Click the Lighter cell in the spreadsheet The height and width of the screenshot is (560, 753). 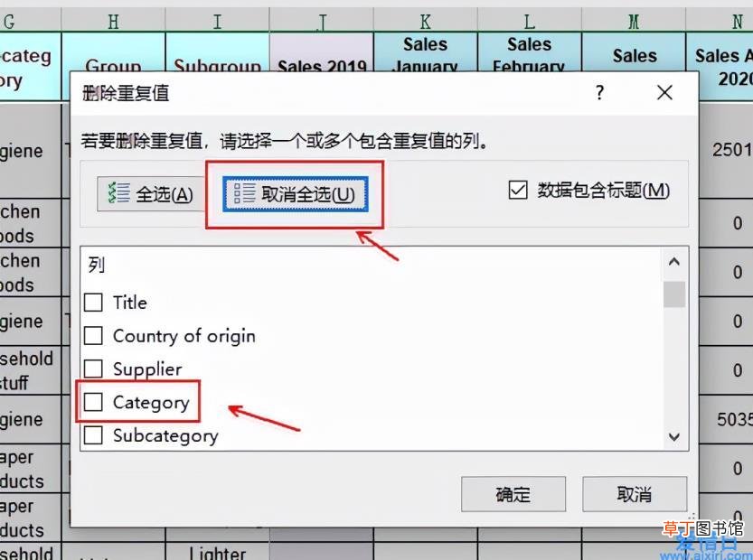tap(218, 552)
